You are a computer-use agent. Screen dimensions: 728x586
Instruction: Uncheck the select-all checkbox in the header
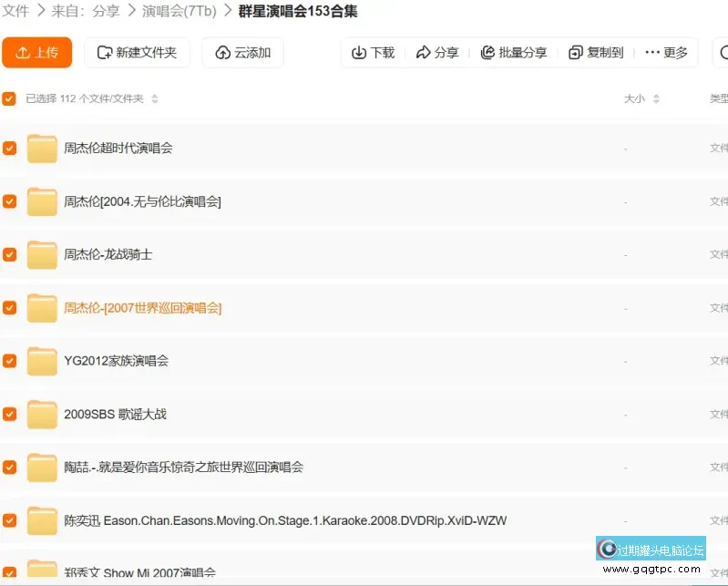point(9,98)
